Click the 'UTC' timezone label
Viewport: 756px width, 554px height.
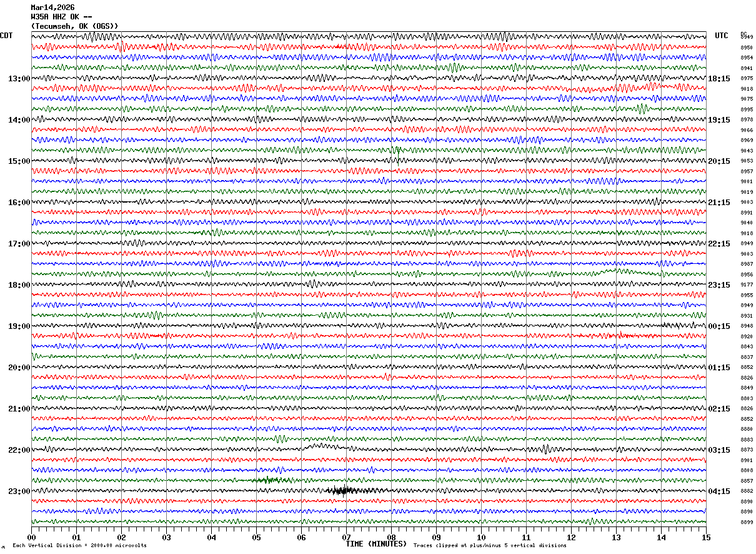click(x=722, y=36)
